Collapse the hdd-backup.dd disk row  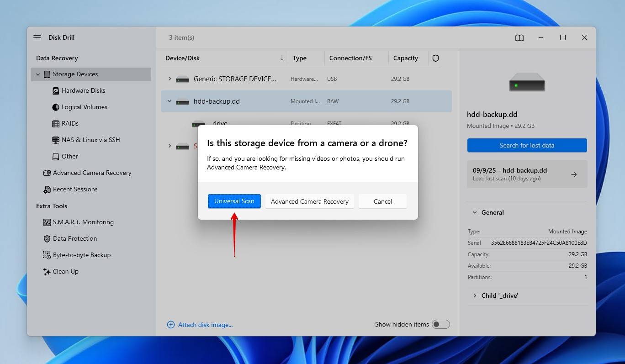click(x=169, y=101)
